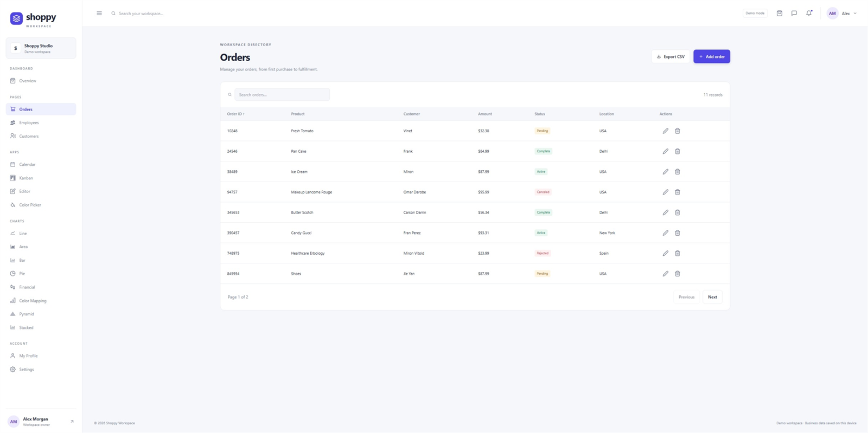
Task: Click customer name Fran Perez
Action: tap(412, 233)
